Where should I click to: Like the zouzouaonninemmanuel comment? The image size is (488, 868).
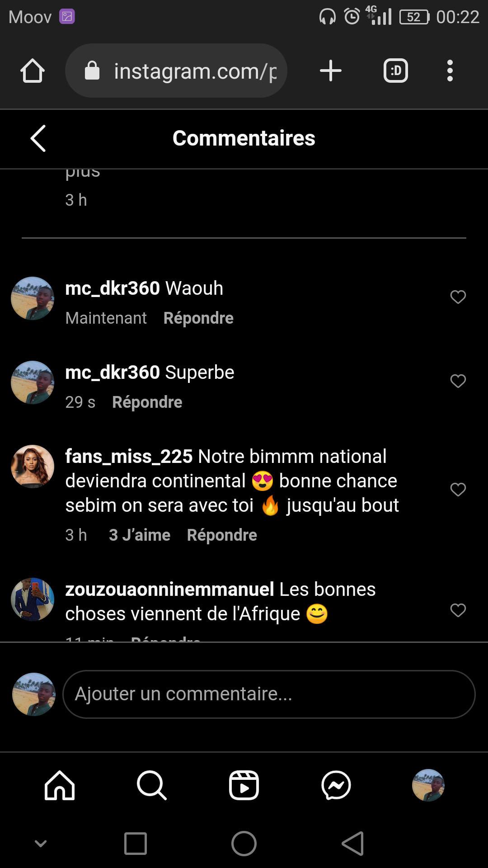pyautogui.click(x=458, y=610)
